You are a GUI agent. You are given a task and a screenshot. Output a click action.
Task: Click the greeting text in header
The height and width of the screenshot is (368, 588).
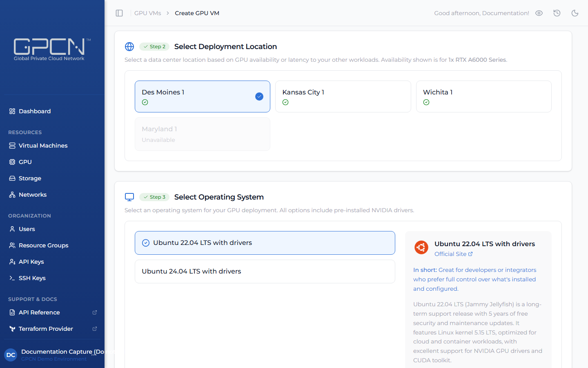click(x=481, y=13)
